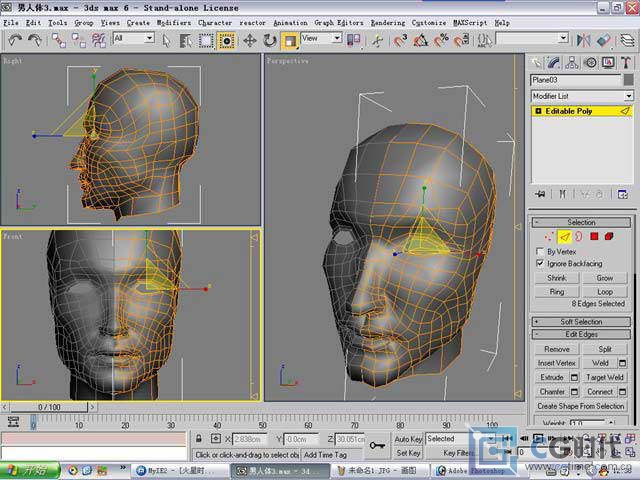The width and height of the screenshot is (640, 480).
Task: Activate the Unlink Selection tool
Action: tap(78, 40)
